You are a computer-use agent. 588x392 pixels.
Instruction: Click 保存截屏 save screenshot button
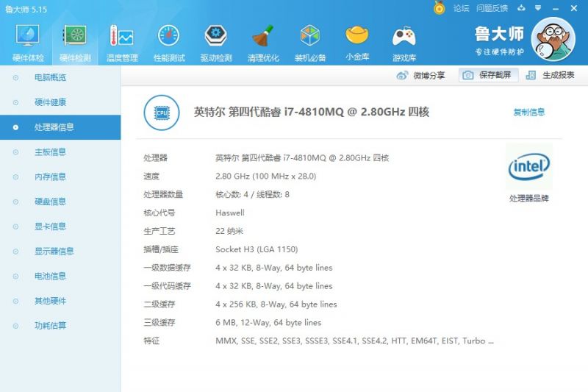pos(488,75)
